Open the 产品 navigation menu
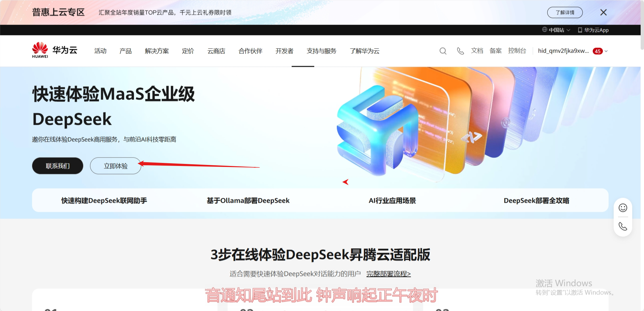This screenshot has height=311, width=644. 125,51
